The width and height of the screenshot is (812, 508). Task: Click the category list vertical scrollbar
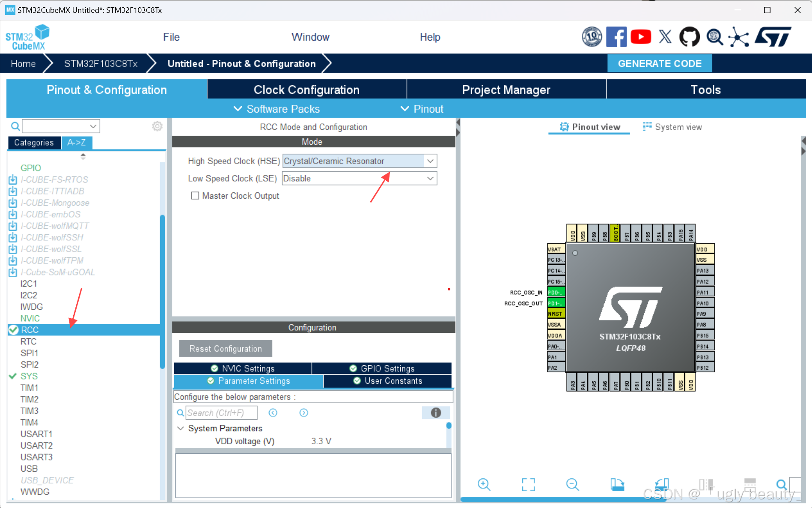coord(162,291)
